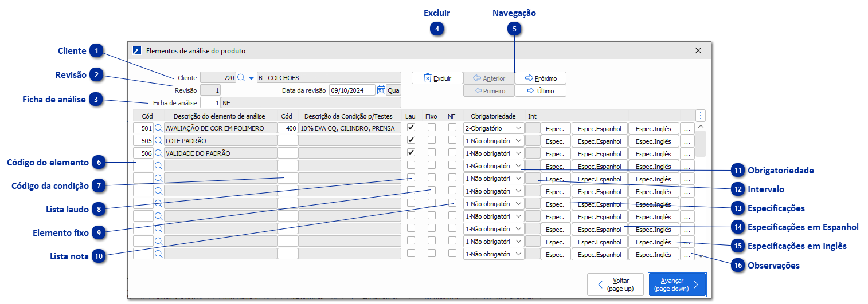Viewport: 868px width, 304px height.
Task: Open the 2-Obrigatório dropdown in row 501
Action: tap(494, 128)
